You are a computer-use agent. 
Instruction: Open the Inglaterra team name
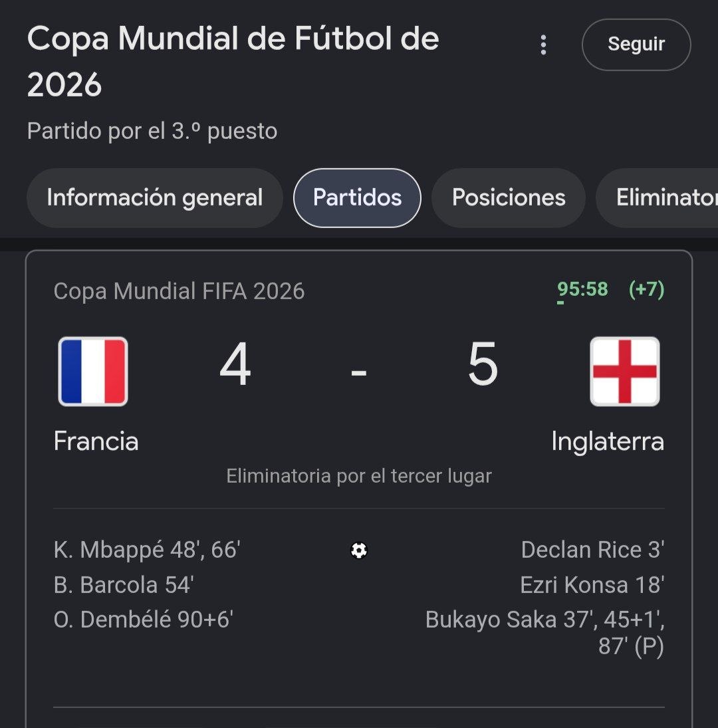pos(608,441)
